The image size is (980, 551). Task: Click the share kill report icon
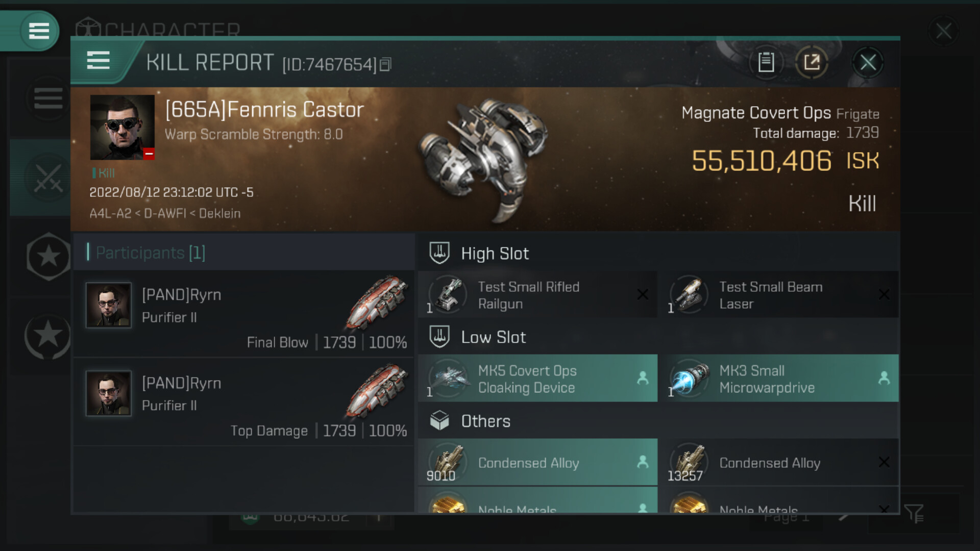click(x=812, y=62)
